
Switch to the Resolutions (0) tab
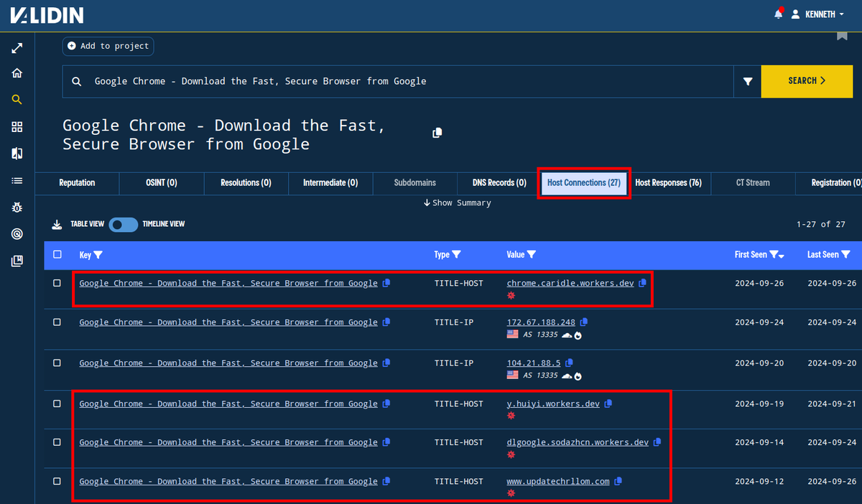click(246, 183)
